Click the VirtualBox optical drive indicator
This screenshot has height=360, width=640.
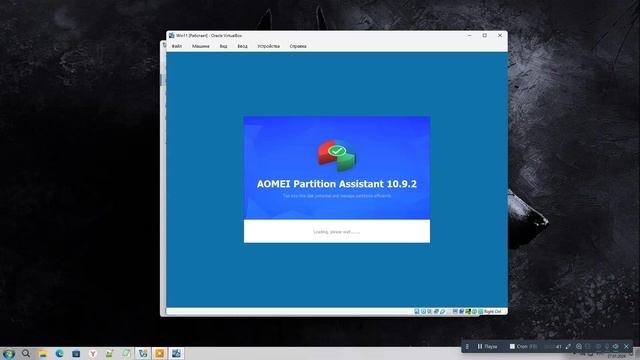[x=423, y=311]
